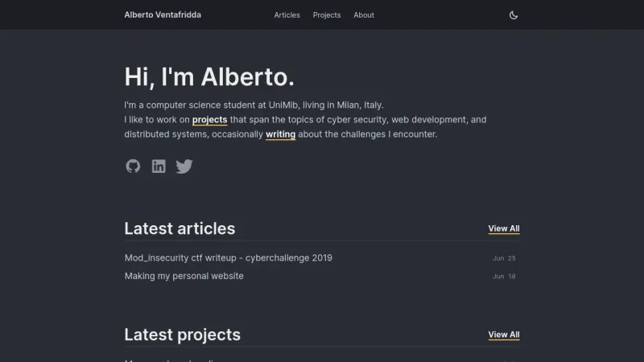644x362 pixels.
Task: Click the Alberto Ventafridda site title
Action: 163,14
